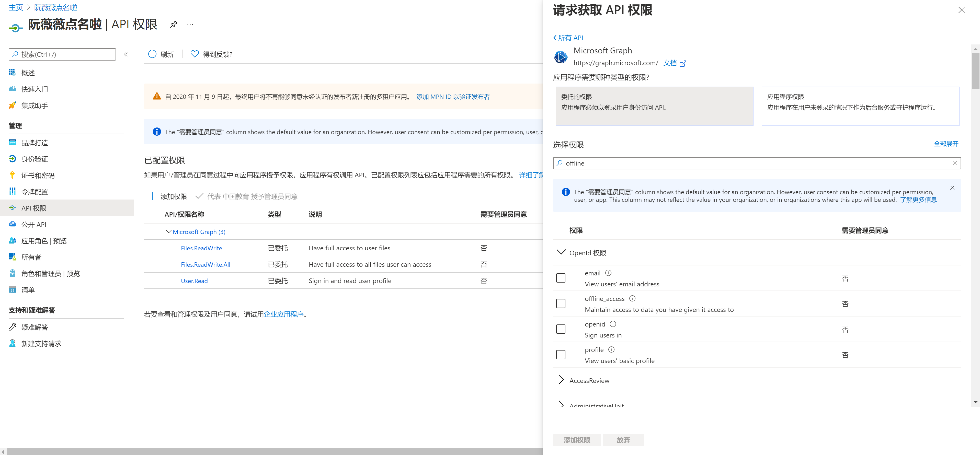Viewport: 980px width, 455px height.
Task: Open the 得到反馈 feedback heart icon
Action: 195,54
